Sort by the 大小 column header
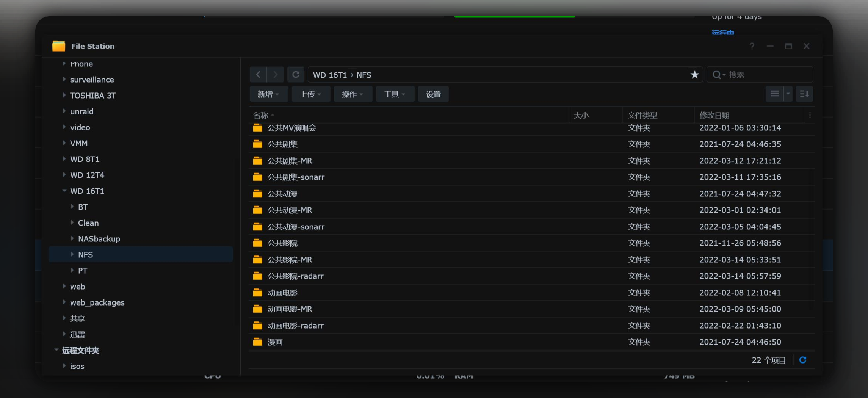This screenshot has height=398, width=868. tap(596, 115)
